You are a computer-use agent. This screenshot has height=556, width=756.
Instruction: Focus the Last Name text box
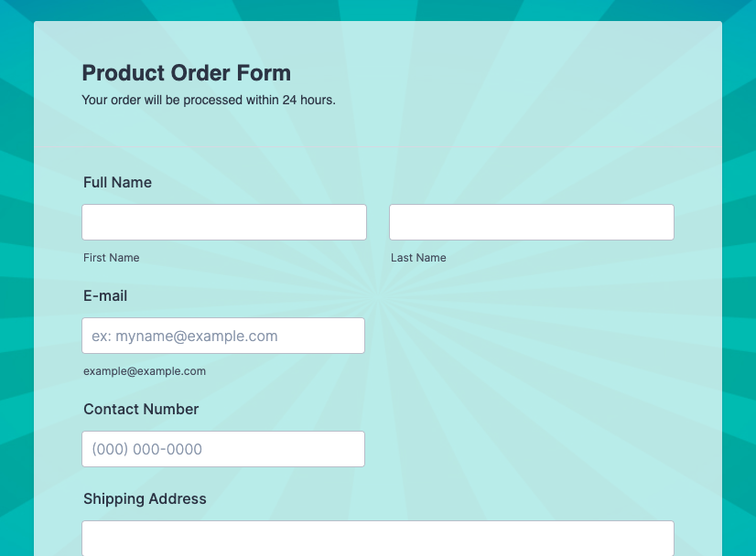tap(531, 222)
